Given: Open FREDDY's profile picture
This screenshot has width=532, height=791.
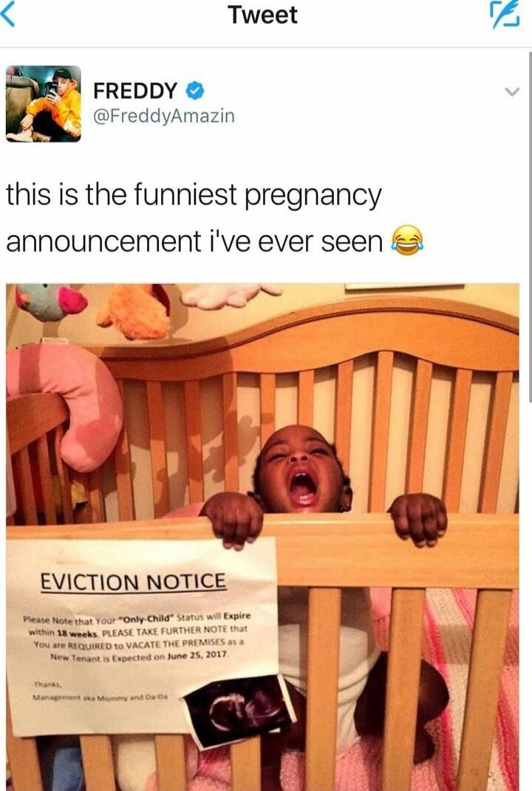Looking at the screenshot, I should 44,103.
